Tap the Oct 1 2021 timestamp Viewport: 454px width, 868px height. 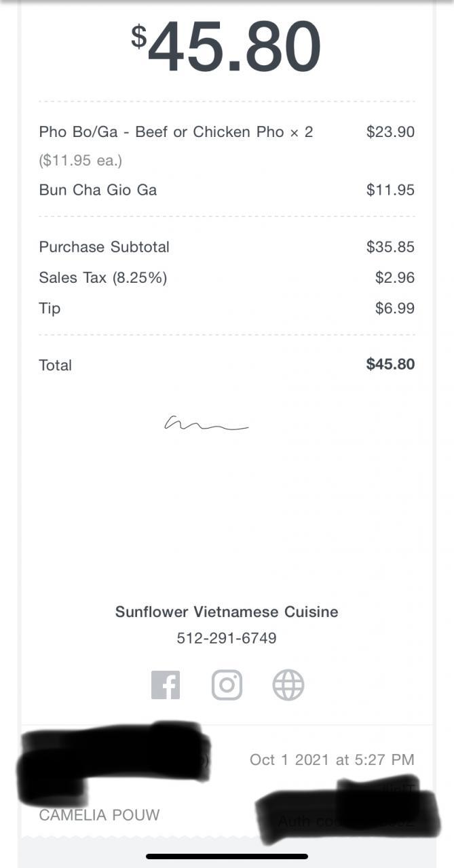tap(331, 759)
